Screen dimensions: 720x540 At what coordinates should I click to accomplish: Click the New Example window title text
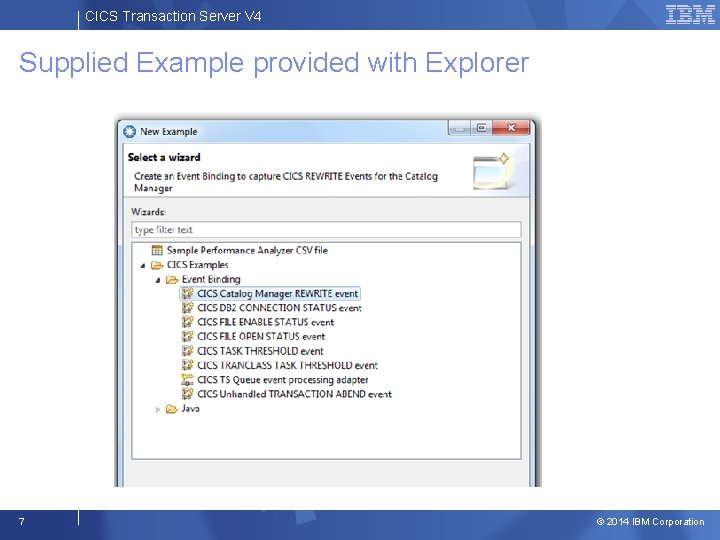(x=169, y=131)
